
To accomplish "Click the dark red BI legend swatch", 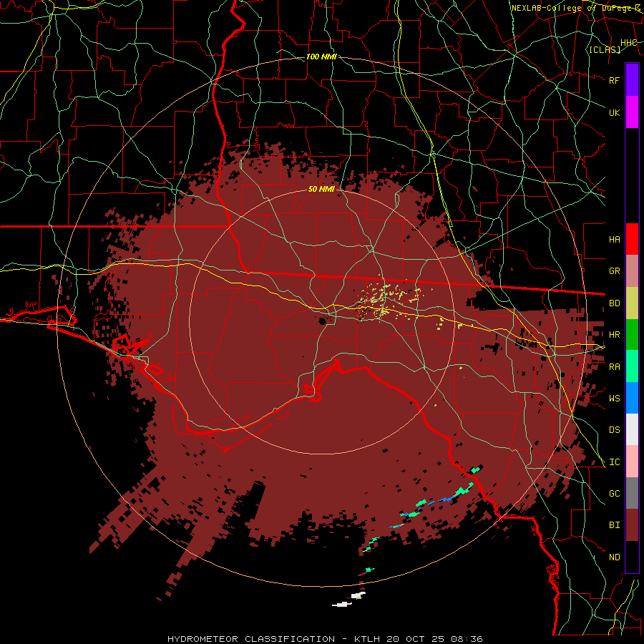I will [632, 525].
